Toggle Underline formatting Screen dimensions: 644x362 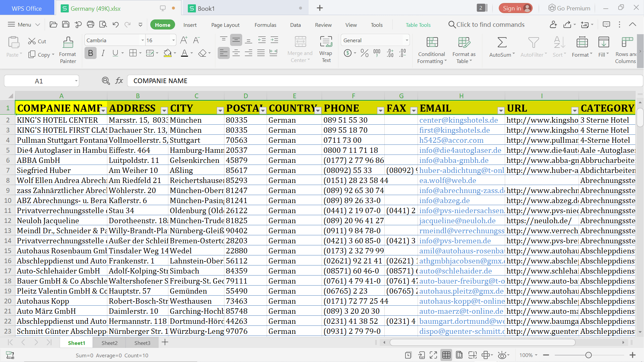coord(115,53)
